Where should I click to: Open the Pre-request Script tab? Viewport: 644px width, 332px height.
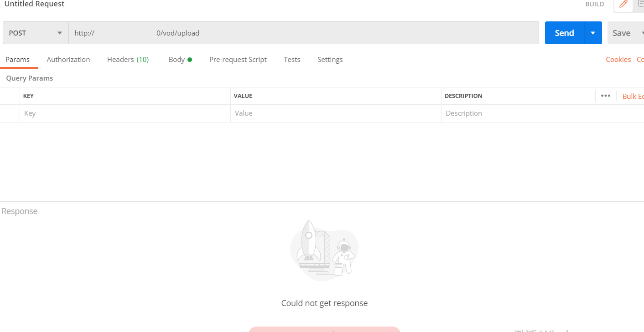tap(238, 60)
